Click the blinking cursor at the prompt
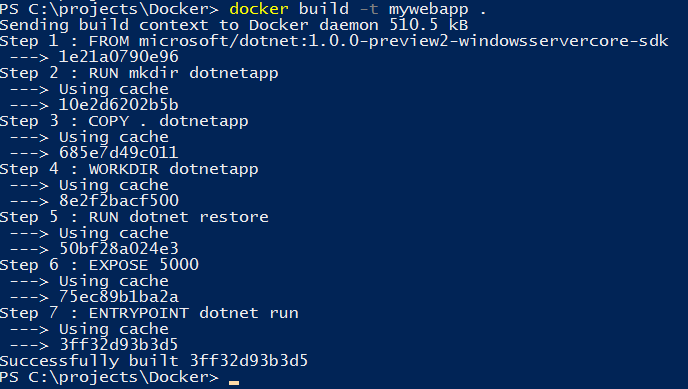 234,383
